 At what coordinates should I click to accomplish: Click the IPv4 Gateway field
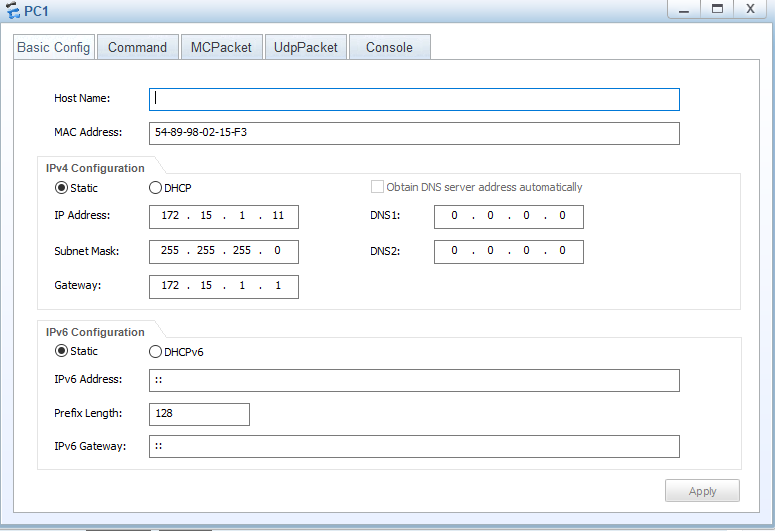224,286
